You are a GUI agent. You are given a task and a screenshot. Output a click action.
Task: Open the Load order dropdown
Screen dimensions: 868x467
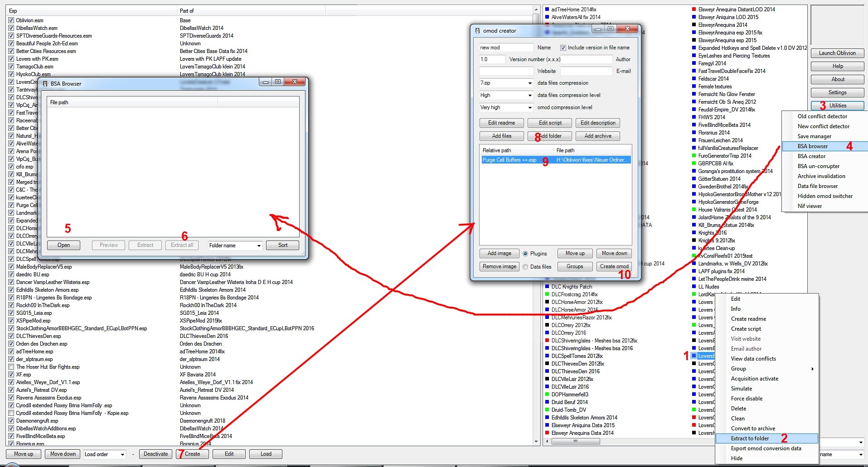click(x=122, y=454)
